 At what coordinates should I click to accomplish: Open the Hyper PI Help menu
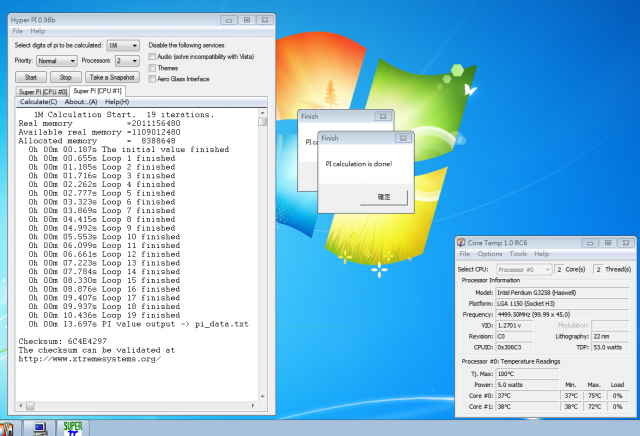[x=38, y=31]
